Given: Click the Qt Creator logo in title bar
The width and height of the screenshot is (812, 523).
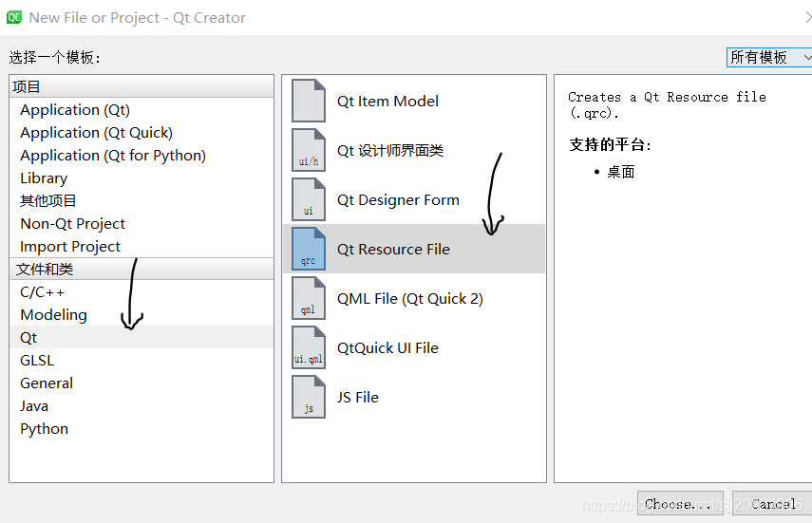Looking at the screenshot, I should click(14, 17).
